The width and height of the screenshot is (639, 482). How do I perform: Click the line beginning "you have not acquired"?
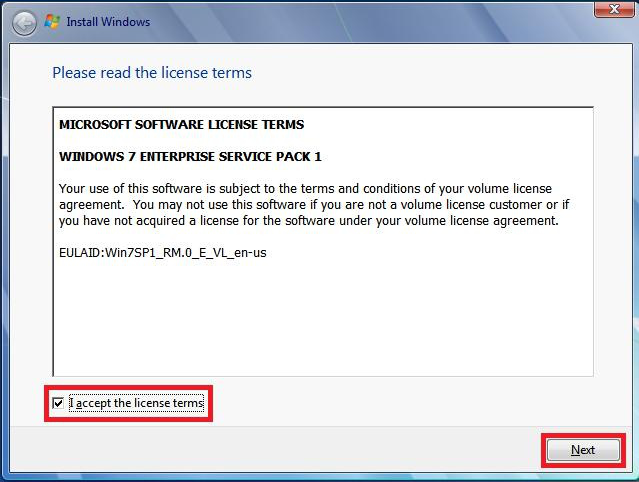point(308,221)
